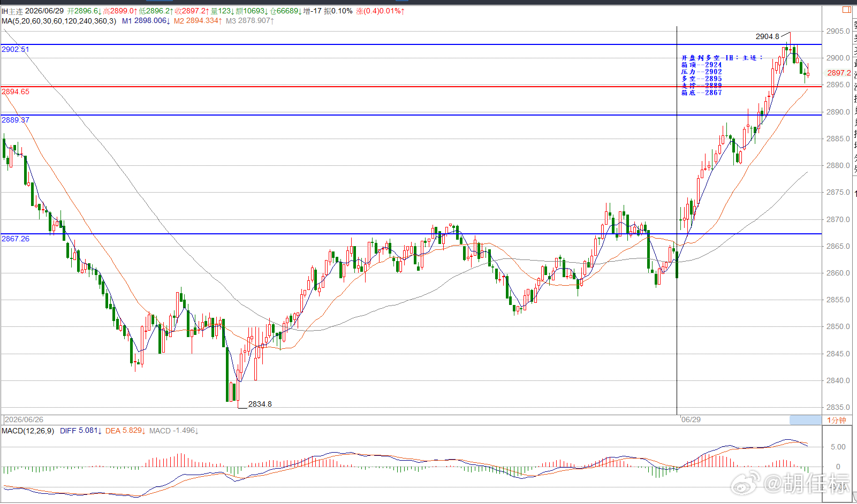The image size is (857, 504).
Task: Select the 2894.65 red horizontal line label
Action: pyautogui.click(x=16, y=91)
